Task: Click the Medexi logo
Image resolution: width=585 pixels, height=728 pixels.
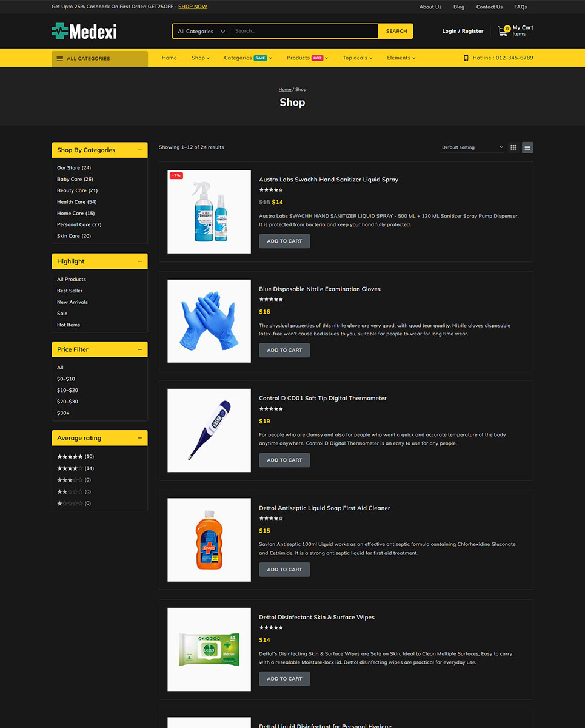Action: (84, 31)
